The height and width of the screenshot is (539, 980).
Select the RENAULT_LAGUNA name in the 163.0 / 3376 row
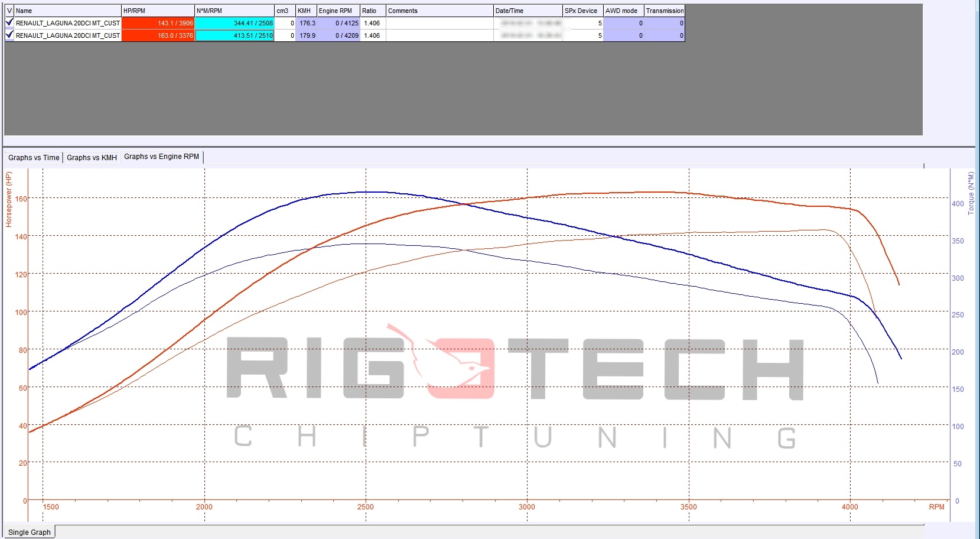coord(68,35)
